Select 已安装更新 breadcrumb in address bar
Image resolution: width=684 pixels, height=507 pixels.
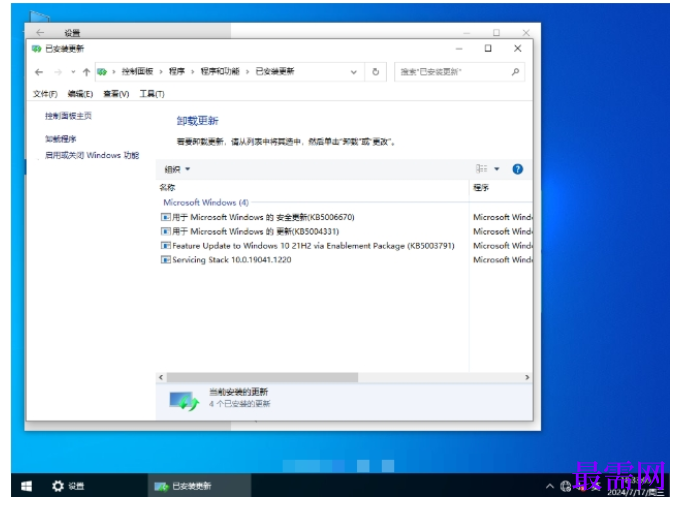click(275, 71)
